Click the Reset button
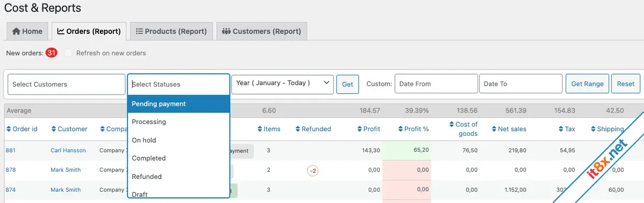The image size is (644, 203). coord(626,84)
